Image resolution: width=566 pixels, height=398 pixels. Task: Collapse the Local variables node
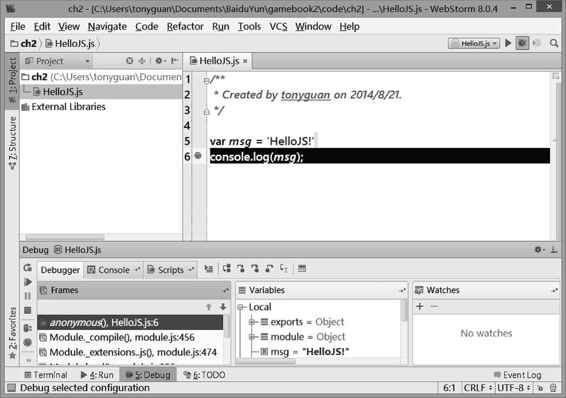pos(241,307)
